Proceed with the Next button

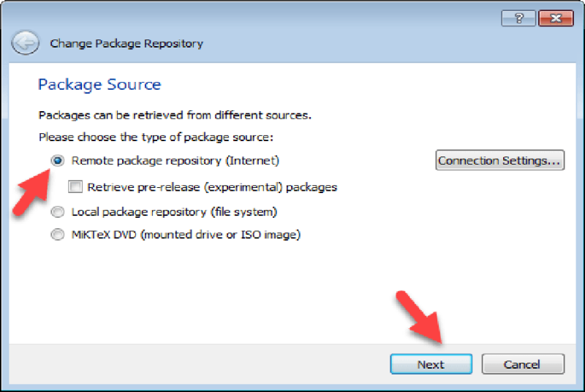click(431, 364)
